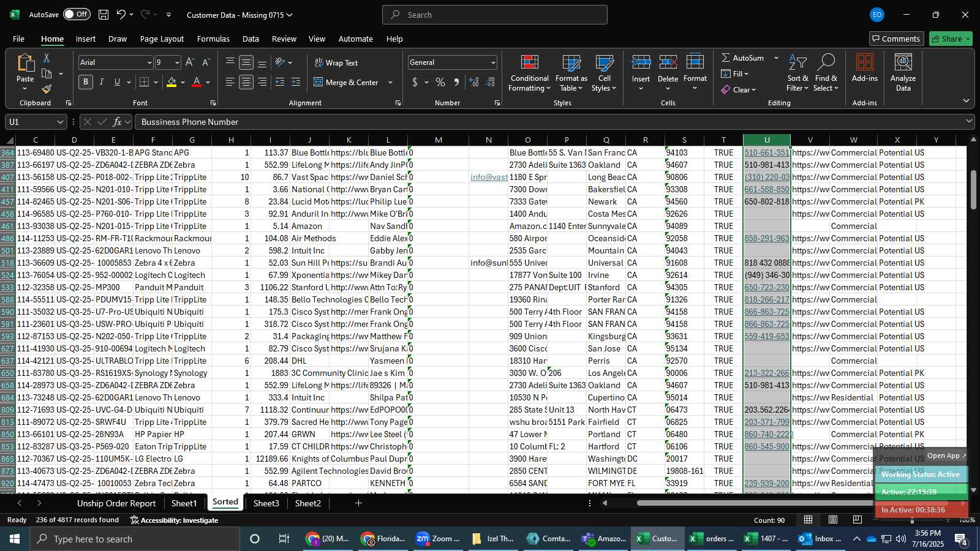Open the General number format dropdown

pos(493,62)
